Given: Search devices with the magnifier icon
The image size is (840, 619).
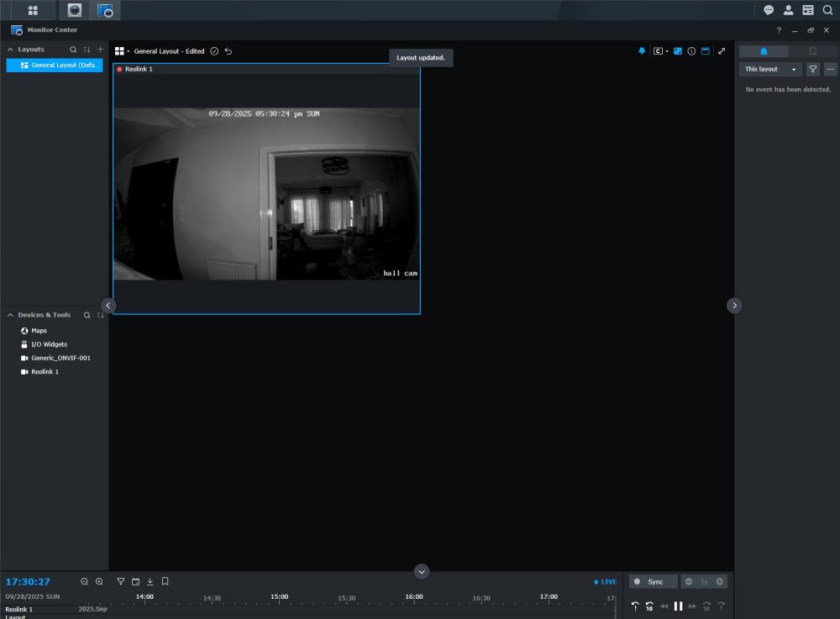Looking at the screenshot, I should pos(87,315).
